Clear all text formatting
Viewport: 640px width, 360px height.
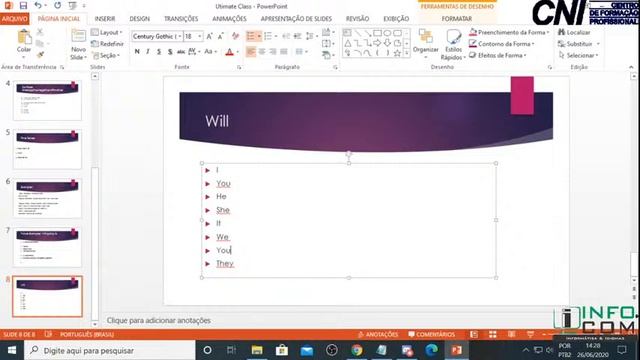coord(236,36)
